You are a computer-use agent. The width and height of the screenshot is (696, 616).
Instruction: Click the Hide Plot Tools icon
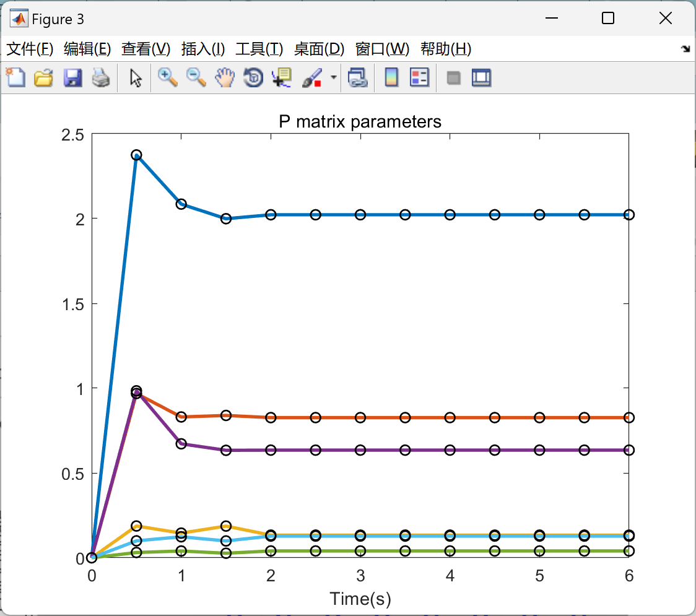(x=453, y=78)
